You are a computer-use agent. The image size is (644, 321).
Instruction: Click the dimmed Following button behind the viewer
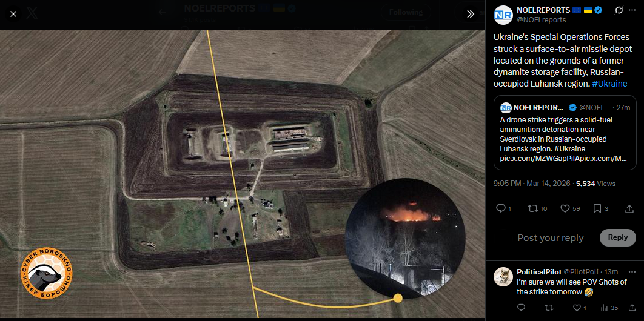point(406,12)
